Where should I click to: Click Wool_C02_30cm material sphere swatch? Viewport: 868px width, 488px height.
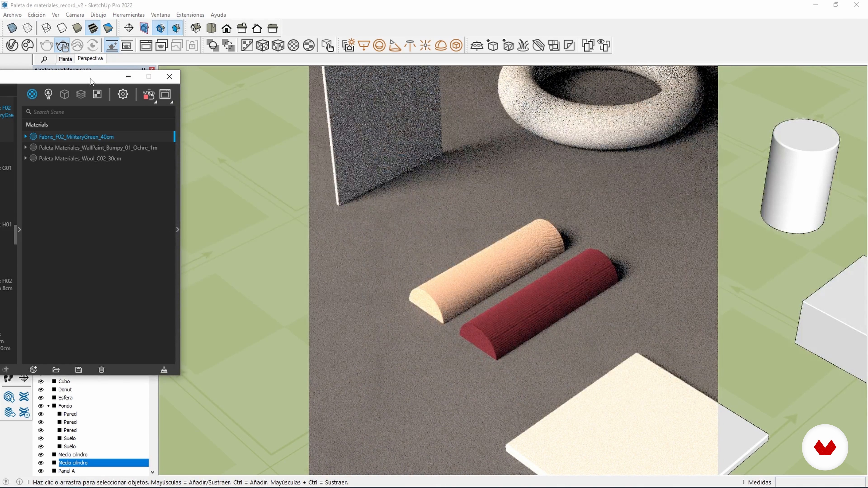33,158
